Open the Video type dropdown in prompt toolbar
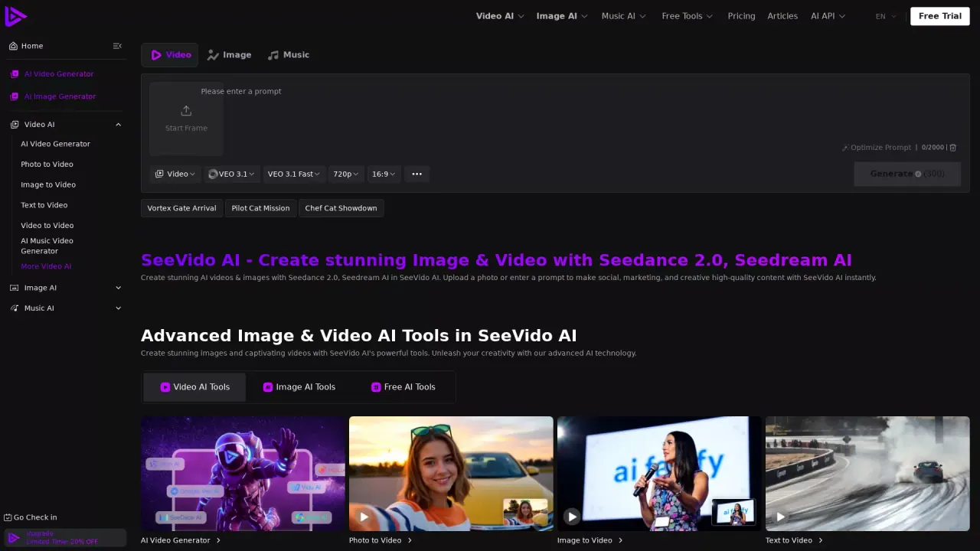The height and width of the screenshot is (551, 980). (x=175, y=174)
